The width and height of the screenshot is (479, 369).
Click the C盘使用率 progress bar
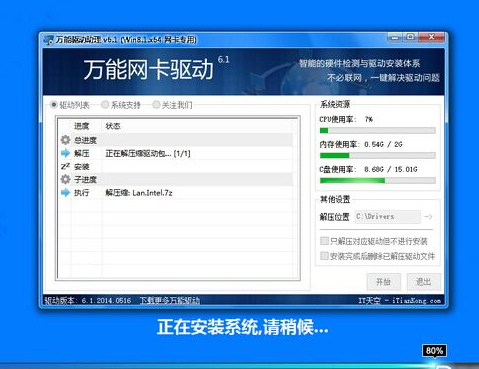coord(377,180)
